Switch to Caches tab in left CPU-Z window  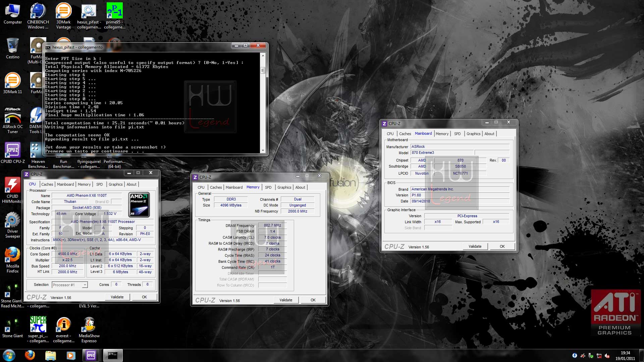(47, 184)
